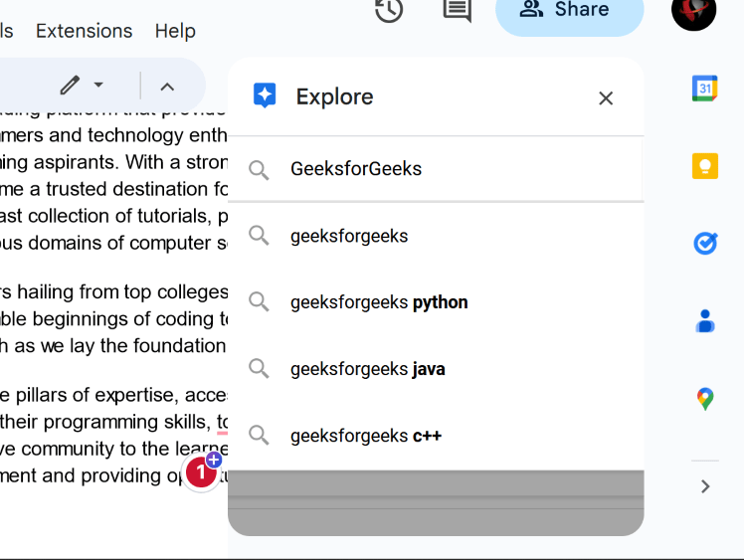Click the Share button
Screen dimensions: 744x560
coord(569,11)
